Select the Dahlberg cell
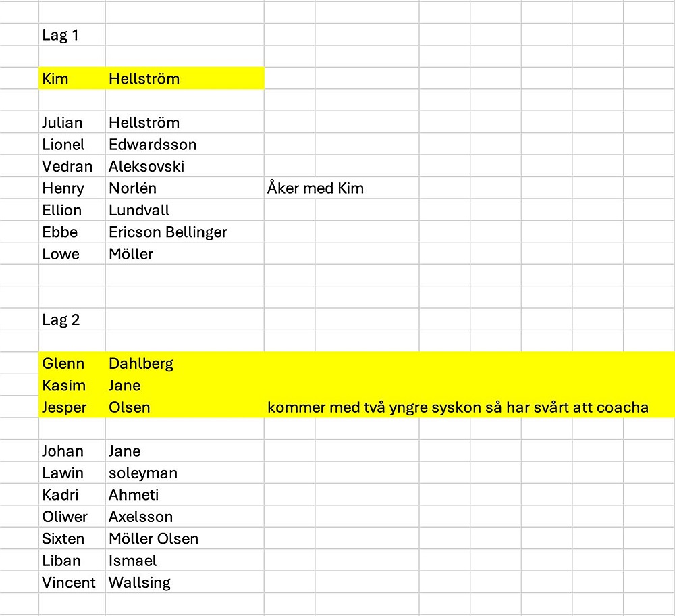The width and height of the screenshot is (675, 616). [185, 363]
